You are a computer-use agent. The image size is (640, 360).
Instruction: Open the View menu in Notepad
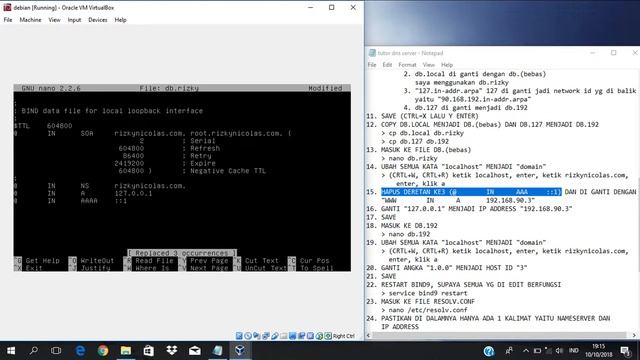pos(429,65)
